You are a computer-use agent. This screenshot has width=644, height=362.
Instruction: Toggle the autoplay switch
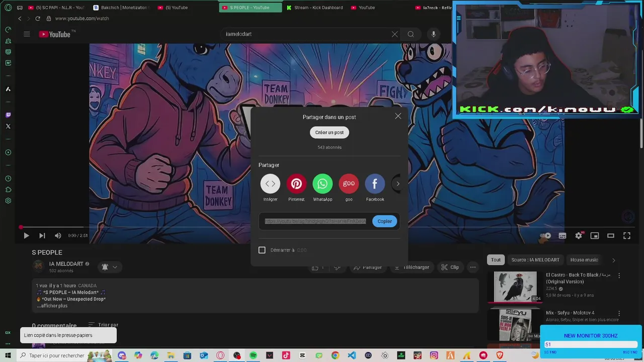545,235
